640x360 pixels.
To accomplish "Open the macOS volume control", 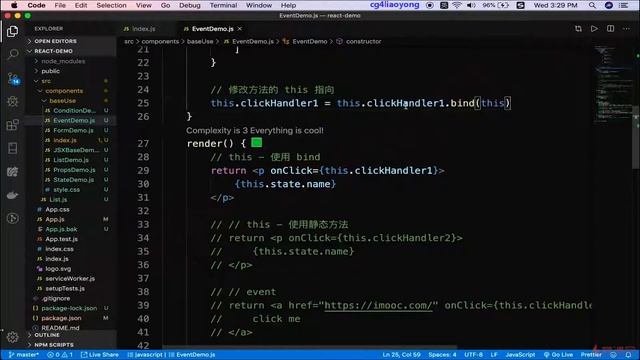I will tap(471, 5).
